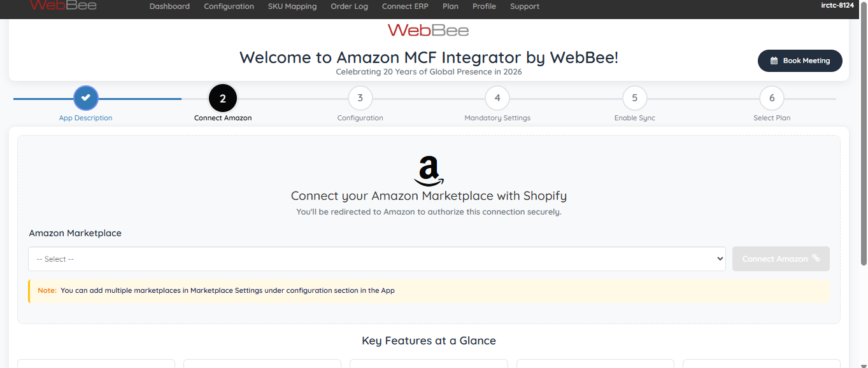
Task: Select the step 3 Configuration circle
Action: click(360, 98)
